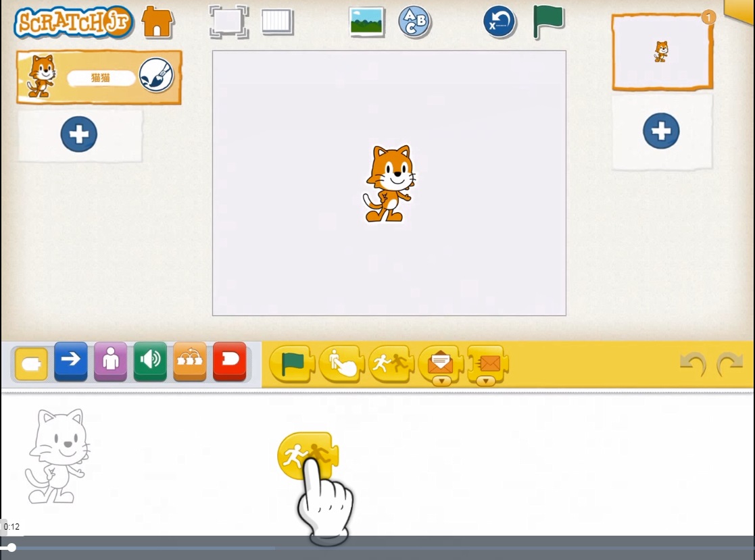Open paint editor for the cat character
This screenshot has height=560, width=755.
[x=157, y=76]
